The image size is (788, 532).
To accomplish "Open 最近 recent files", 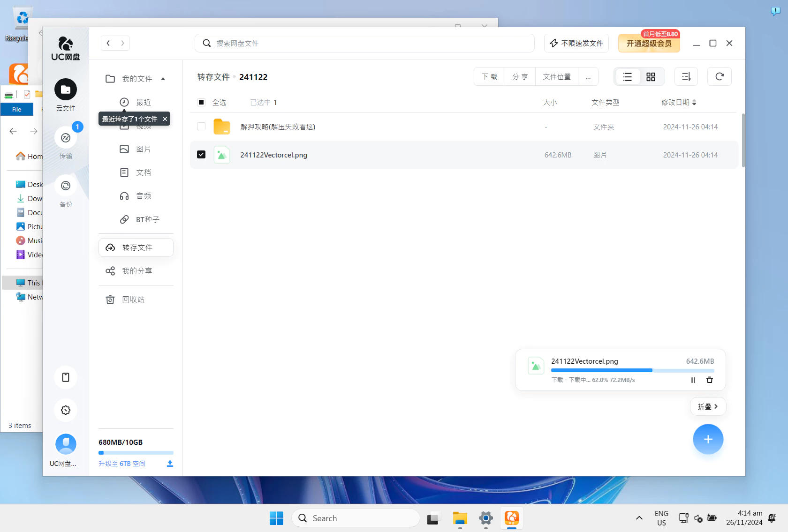I will click(x=136, y=102).
